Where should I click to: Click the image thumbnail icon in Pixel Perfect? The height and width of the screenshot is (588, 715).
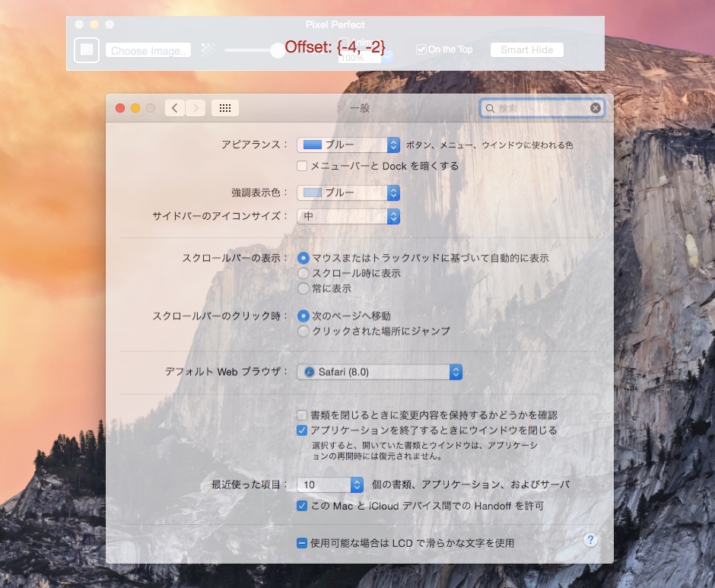(x=87, y=49)
